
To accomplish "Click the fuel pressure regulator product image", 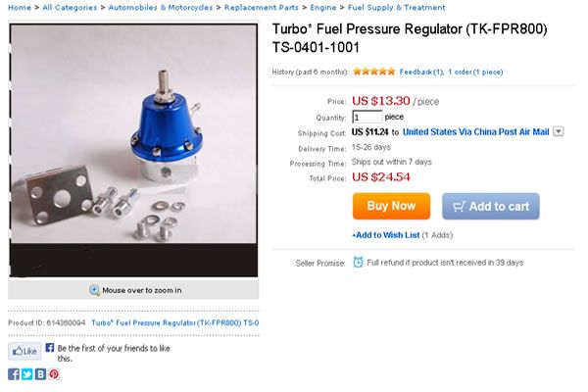I will [x=133, y=134].
